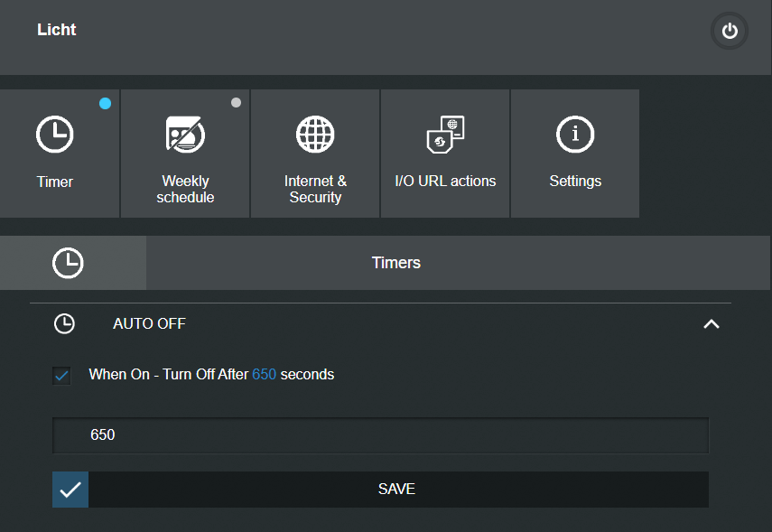Click the seconds input field showing 650
772x532 pixels.
[x=380, y=435]
